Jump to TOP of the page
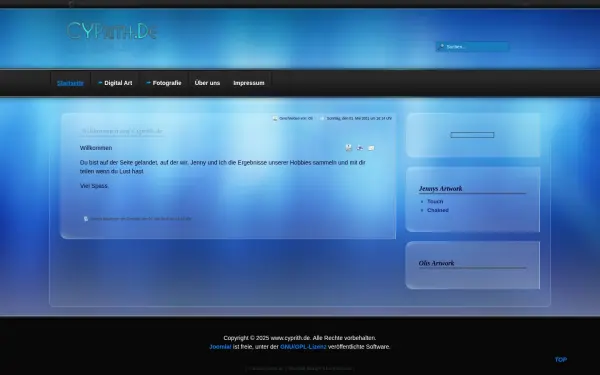600x375 pixels. pos(561,360)
